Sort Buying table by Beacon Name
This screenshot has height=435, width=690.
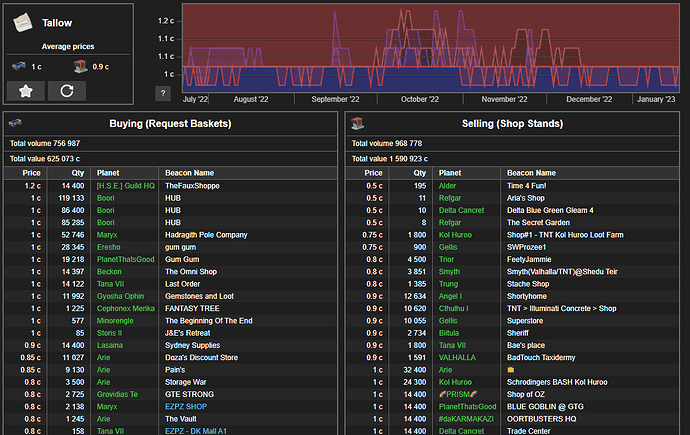(190, 173)
